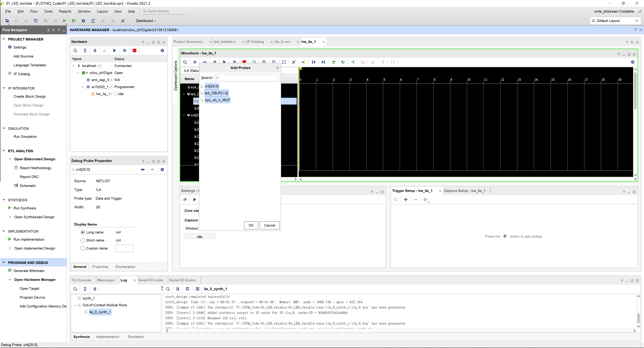Click OK button to confirm Add Probes

251,225
